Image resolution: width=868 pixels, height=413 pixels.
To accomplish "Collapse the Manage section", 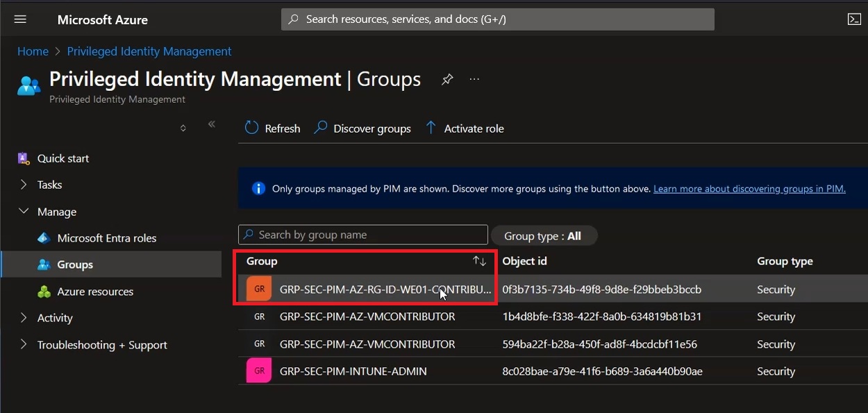I will (x=23, y=212).
